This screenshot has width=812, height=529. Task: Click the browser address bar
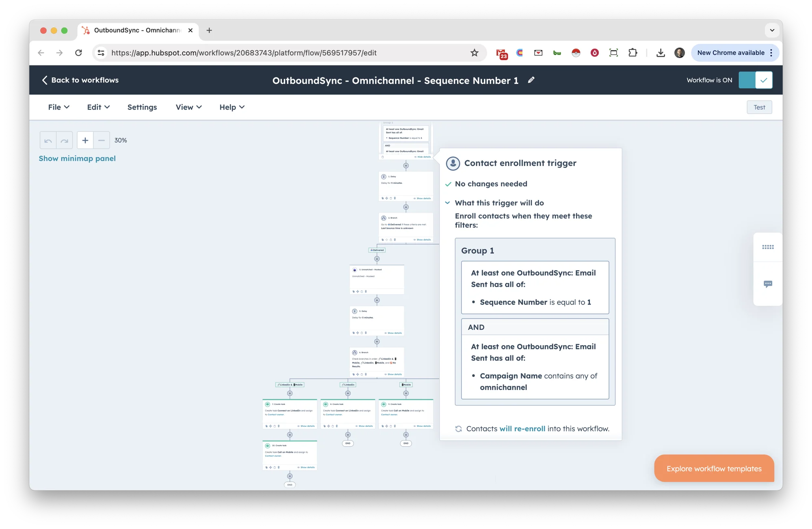pos(284,52)
